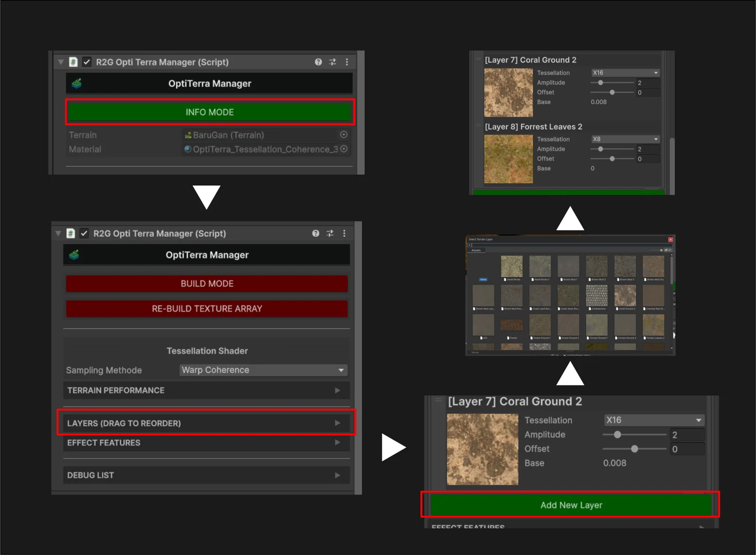Screen dimensions: 756x555
Task: Expand the TERRAIN PERFORMANCE section
Action: coord(206,390)
